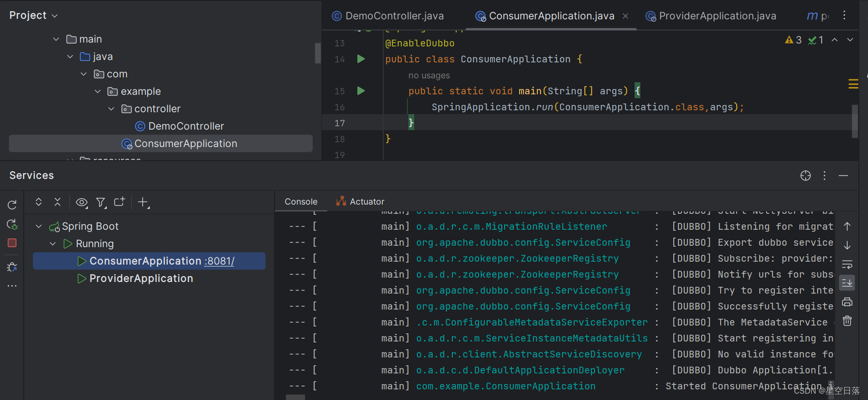Run the ConsumerApplication class from gutter line 14
The width and height of the screenshot is (868, 400).
tap(361, 59)
